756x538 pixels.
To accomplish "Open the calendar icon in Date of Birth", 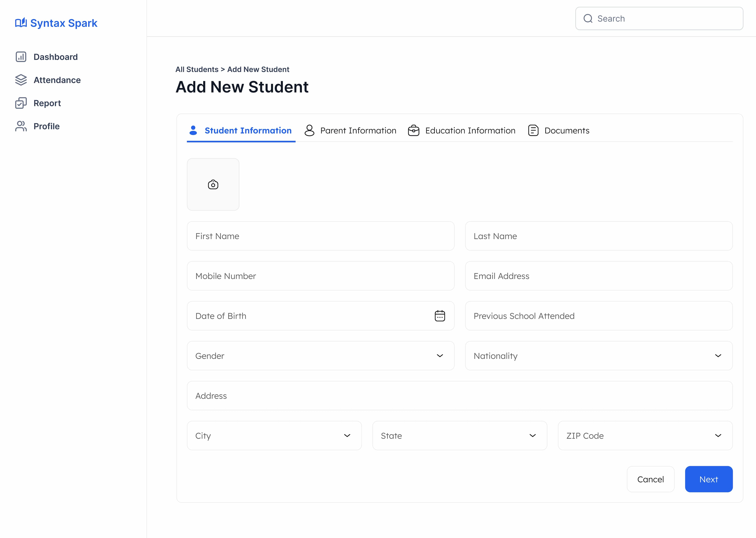I will coord(440,316).
